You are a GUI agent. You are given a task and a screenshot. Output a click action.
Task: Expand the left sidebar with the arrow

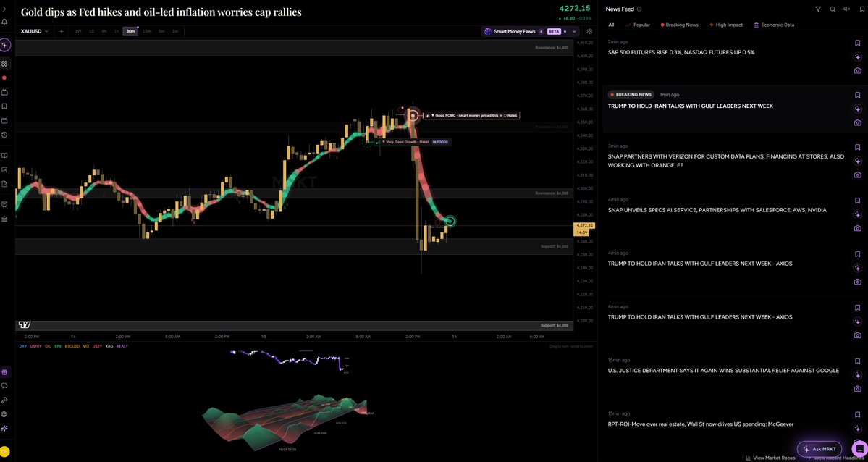(4, 9)
